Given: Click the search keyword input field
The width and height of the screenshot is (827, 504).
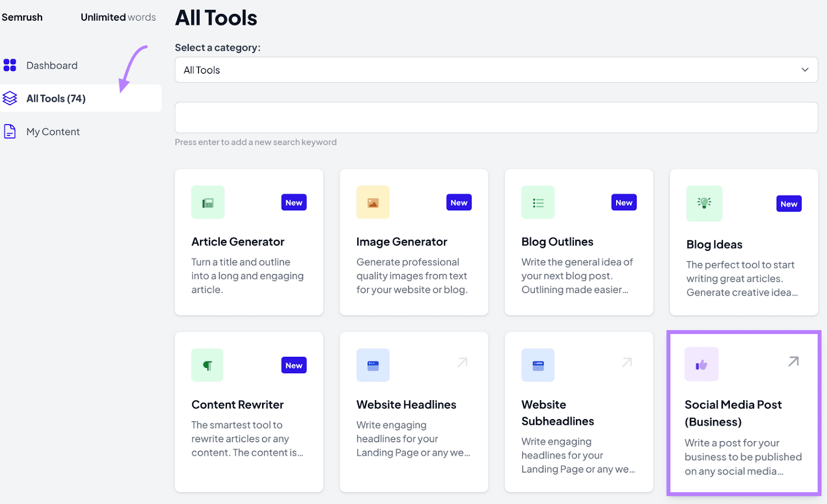Looking at the screenshot, I should pos(496,117).
